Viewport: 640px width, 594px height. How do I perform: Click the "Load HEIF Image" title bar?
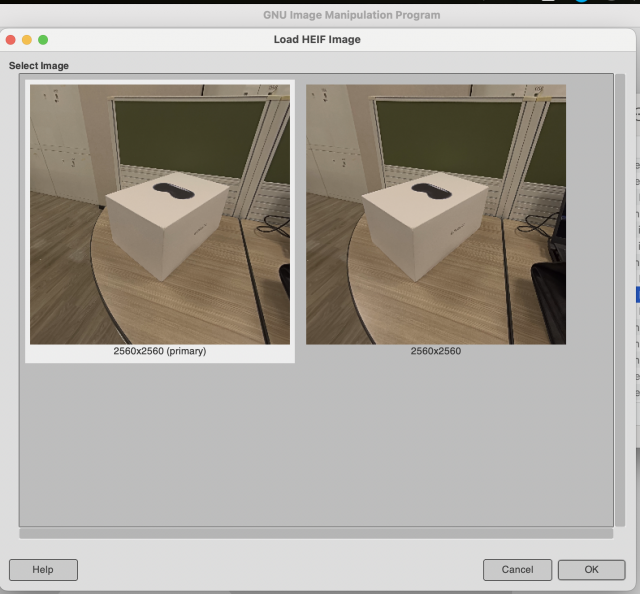(317, 40)
